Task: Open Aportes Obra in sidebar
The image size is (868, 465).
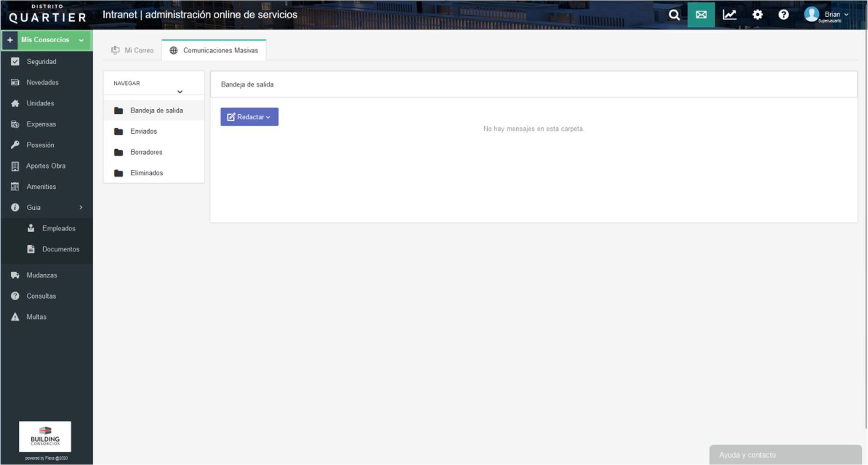Action: pyautogui.click(x=46, y=166)
